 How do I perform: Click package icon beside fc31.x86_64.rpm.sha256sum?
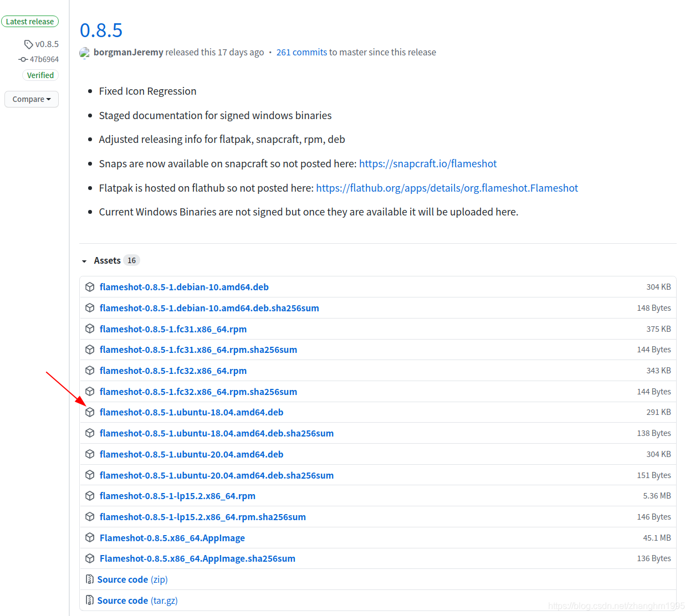tap(90, 350)
